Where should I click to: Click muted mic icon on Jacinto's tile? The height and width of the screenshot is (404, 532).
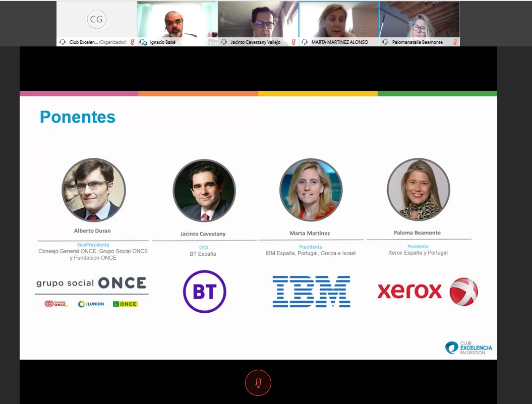tap(293, 42)
